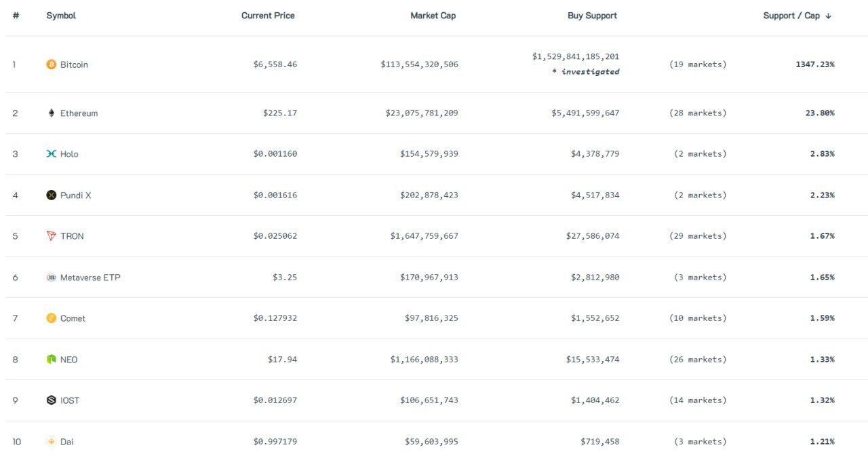Open the Metaverse ETP name link
868x456 pixels.
click(x=90, y=278)
